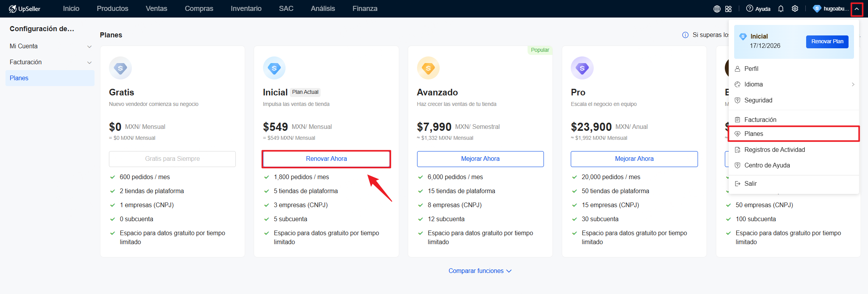
Task: Click the 1,800 pedidos / mes text
Action: point(302,177)
